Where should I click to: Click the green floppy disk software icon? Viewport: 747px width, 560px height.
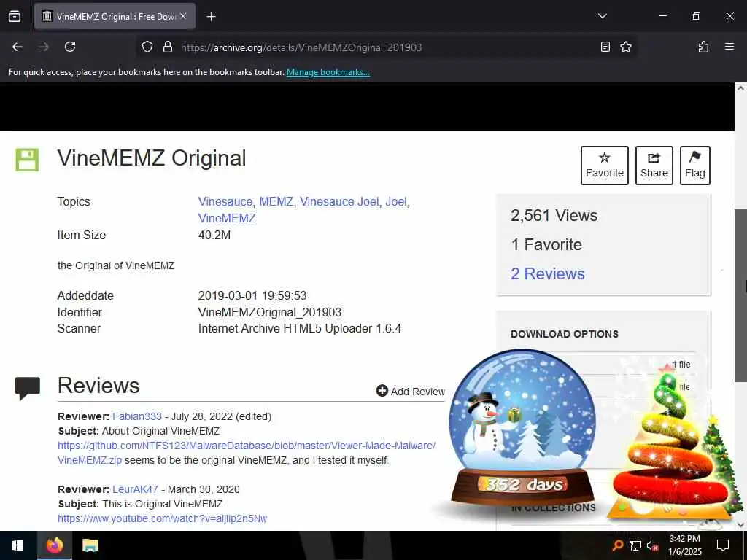click(27, 160)
